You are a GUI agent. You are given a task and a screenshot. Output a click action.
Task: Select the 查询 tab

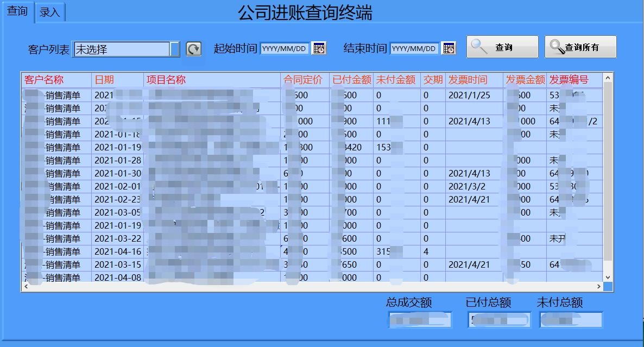[x=17, y=12]
